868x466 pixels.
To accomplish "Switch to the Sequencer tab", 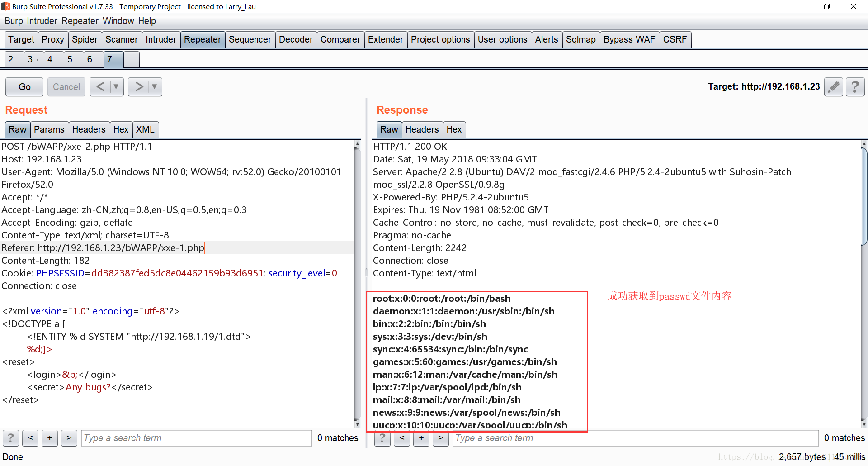I will click(x=250, y=39).
